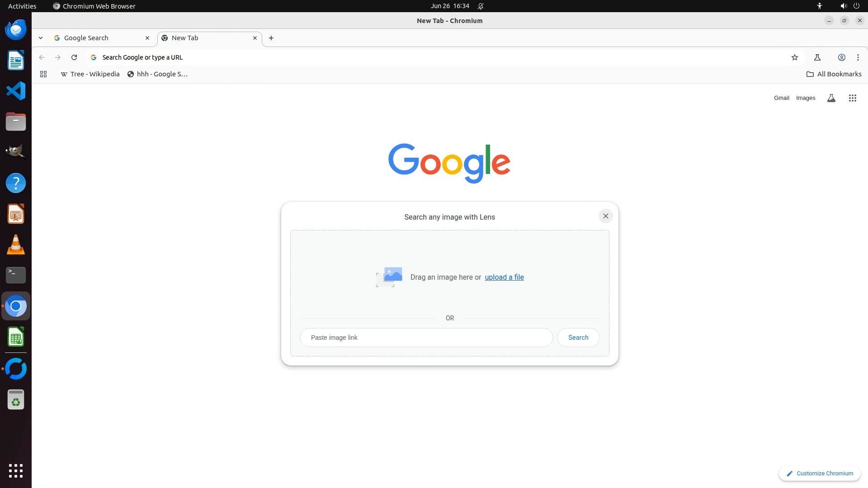Open Google apps grid launcher
Viewport: 868px width, 488px height.
click(853, 98)
